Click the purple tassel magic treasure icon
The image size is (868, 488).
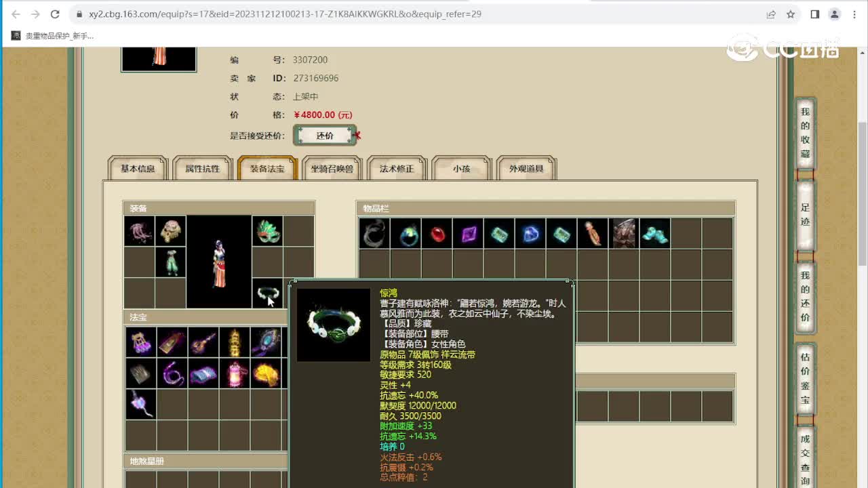pyautogui.click(x=141, y=342)
